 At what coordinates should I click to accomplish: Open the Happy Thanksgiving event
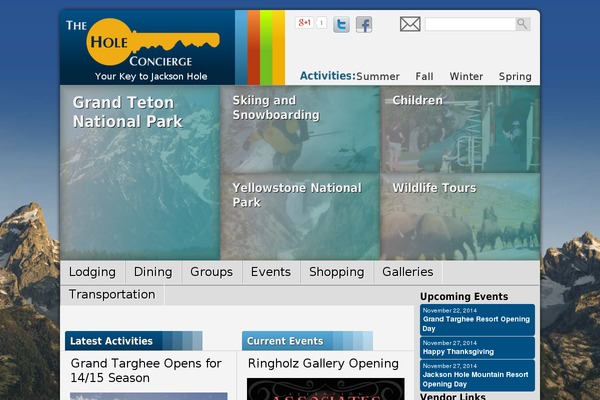477,348
